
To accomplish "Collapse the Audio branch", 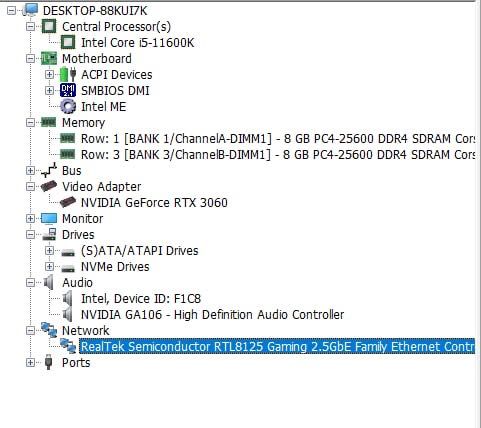I will click(30, 283).
